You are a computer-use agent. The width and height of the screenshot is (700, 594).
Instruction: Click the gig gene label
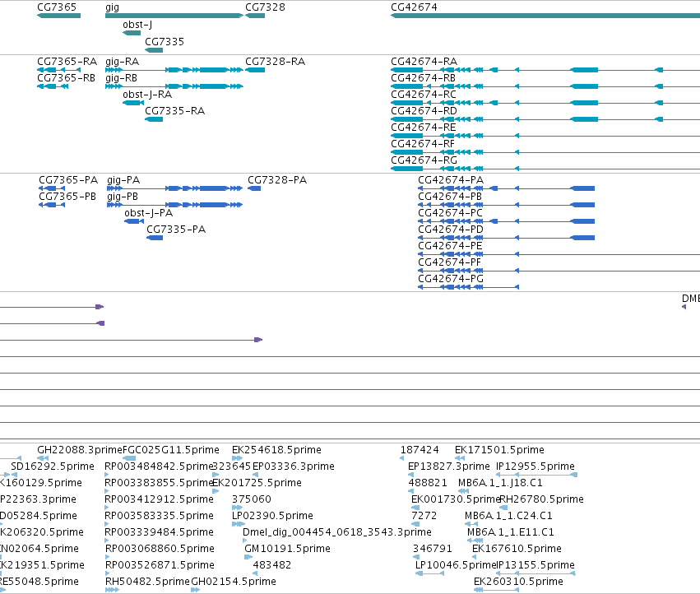[112, 7]
